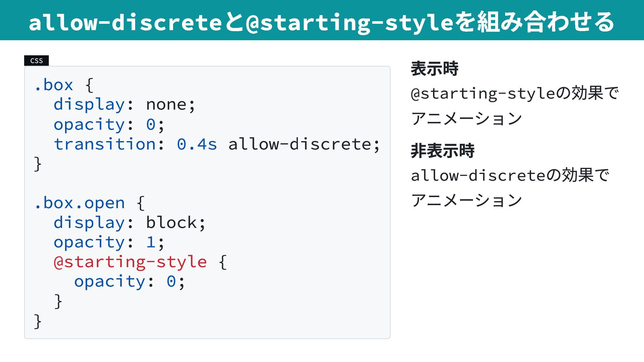Click the .box.open selector line
644x362 pixels.
pos(79,203)
